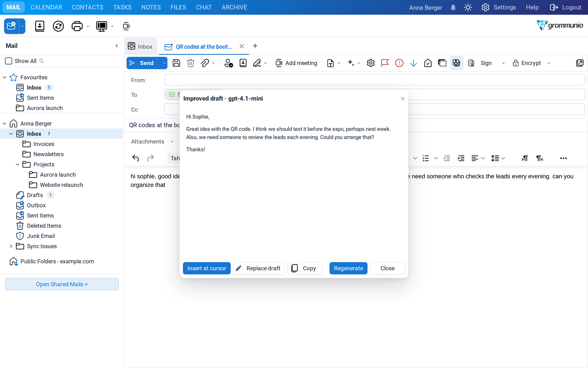Pop out the compose window
588x368 pixels.
click(579, 63)
